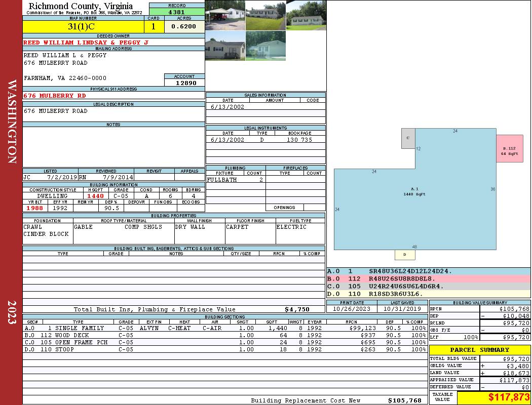The image size is (532, 405).
Task: Click the small D stoop box in sketch
Action: coord(404,254)
